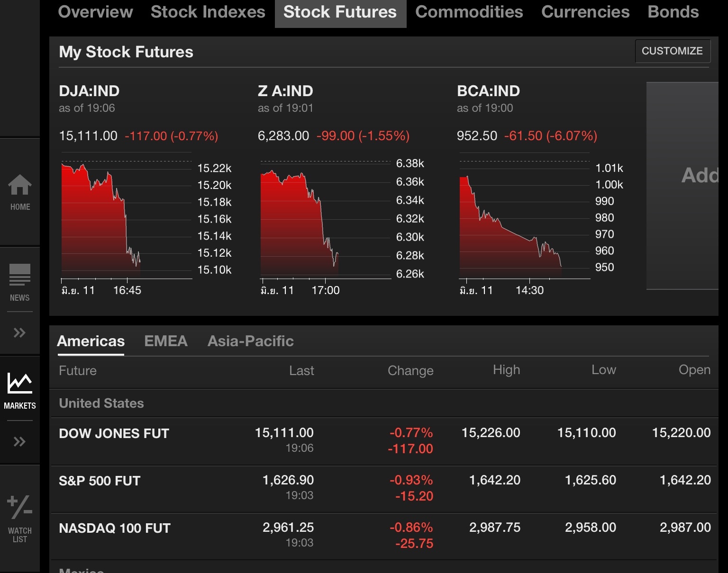Click NASDAQ last value 2,961.25
Image resolution: width=728 pixels, height=573 pixels.
(288, 527)
